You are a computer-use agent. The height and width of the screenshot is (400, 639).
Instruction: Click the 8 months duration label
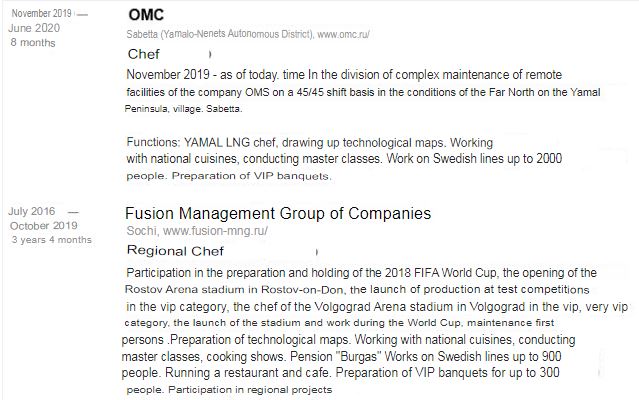pos(33,42)
